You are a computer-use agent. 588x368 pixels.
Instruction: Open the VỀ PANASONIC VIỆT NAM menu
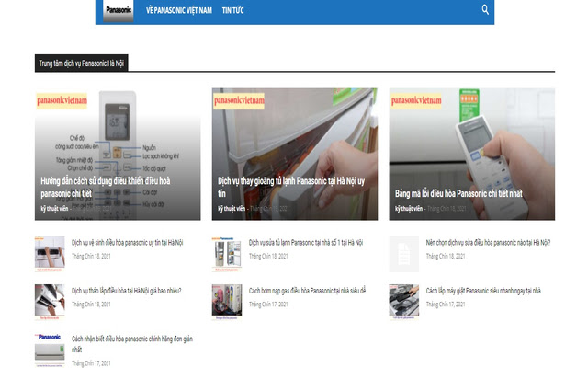[179, 10]
